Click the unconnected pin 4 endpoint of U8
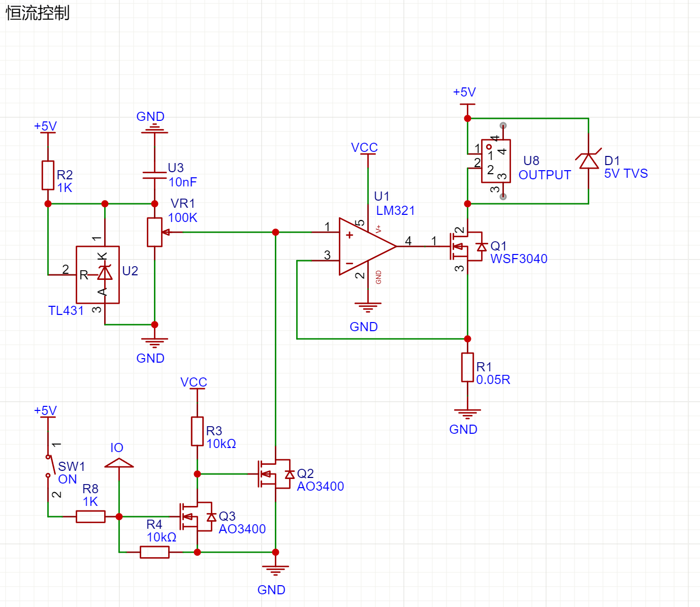Viewport: 700px width, 607px height. pyautogui.click(x=503, y=125)
